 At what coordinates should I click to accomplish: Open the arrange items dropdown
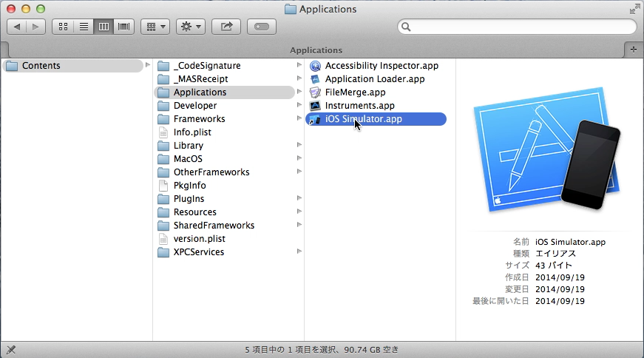155,27
